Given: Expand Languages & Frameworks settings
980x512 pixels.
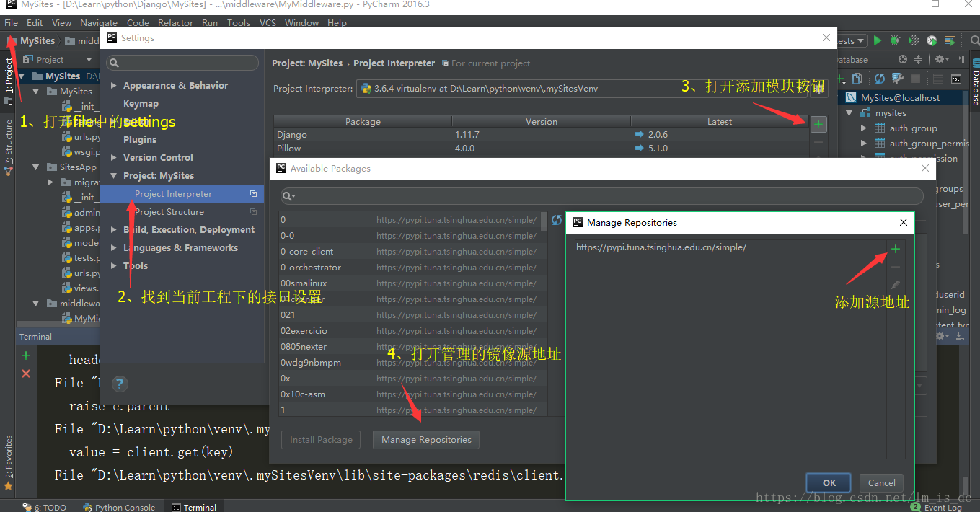Looking at the screenshot, I should [114, 248].
